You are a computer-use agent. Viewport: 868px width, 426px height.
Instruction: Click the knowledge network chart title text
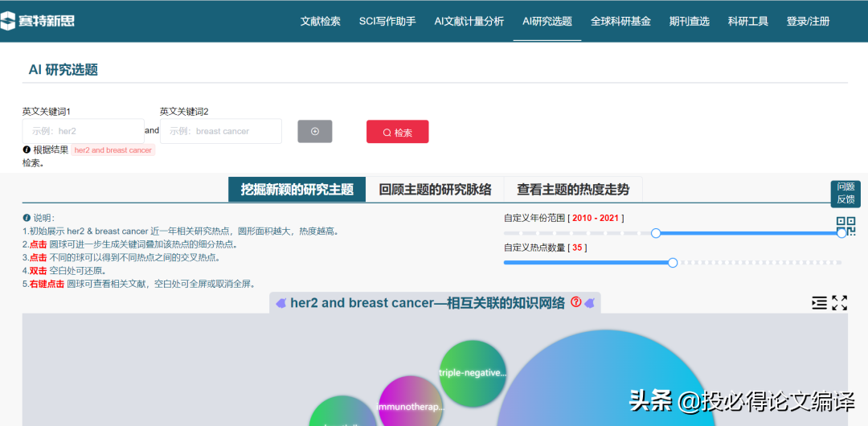428,303
